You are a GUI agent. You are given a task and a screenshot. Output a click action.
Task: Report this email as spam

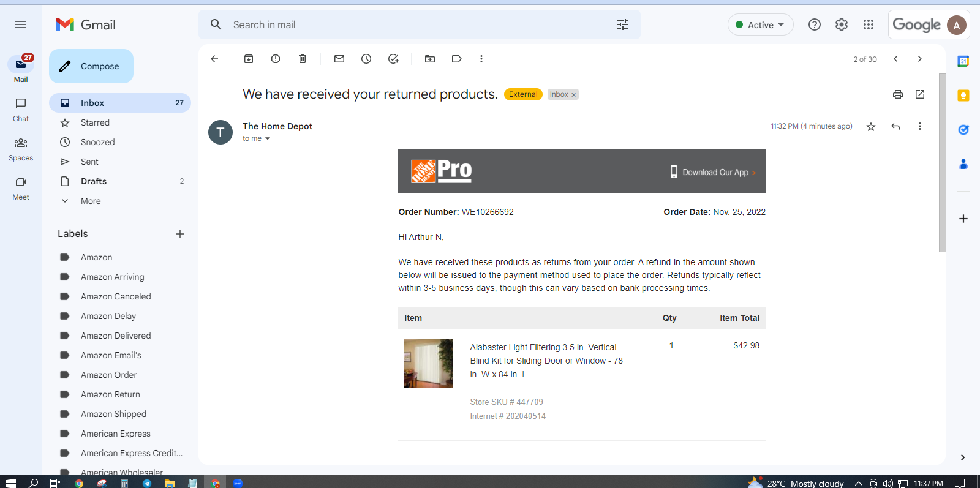[276, 59]
